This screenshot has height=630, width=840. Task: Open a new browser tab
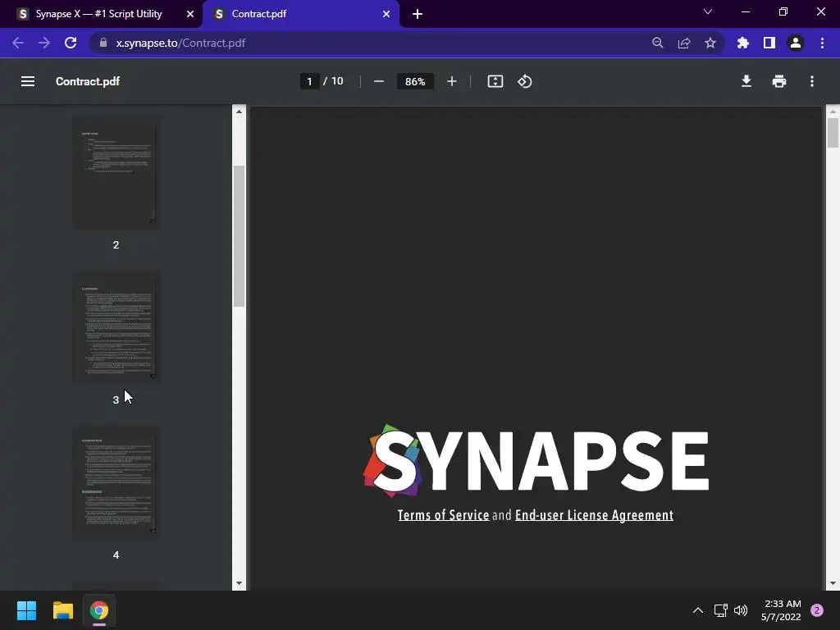click(418, 14)
